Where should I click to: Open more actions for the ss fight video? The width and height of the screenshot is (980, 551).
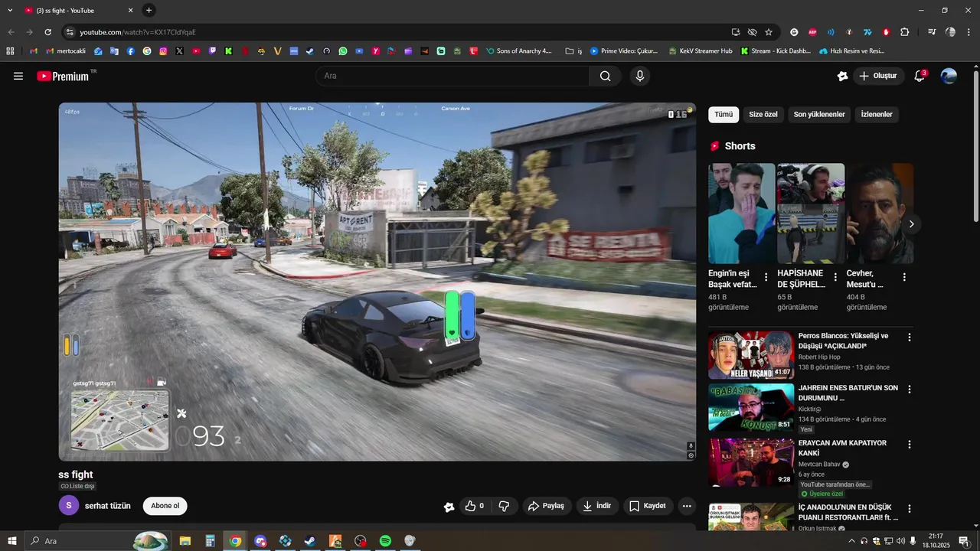(x=687, y=506)
